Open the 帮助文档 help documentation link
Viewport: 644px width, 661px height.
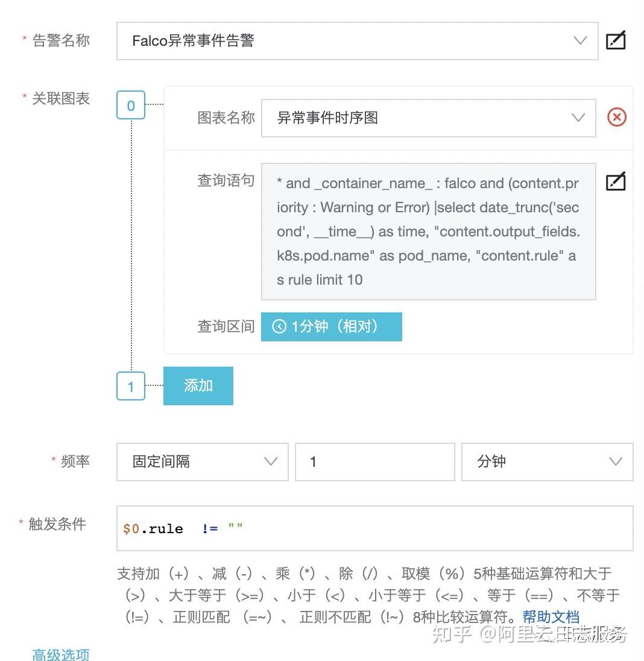pyautogui.click(x=551, y=616)
